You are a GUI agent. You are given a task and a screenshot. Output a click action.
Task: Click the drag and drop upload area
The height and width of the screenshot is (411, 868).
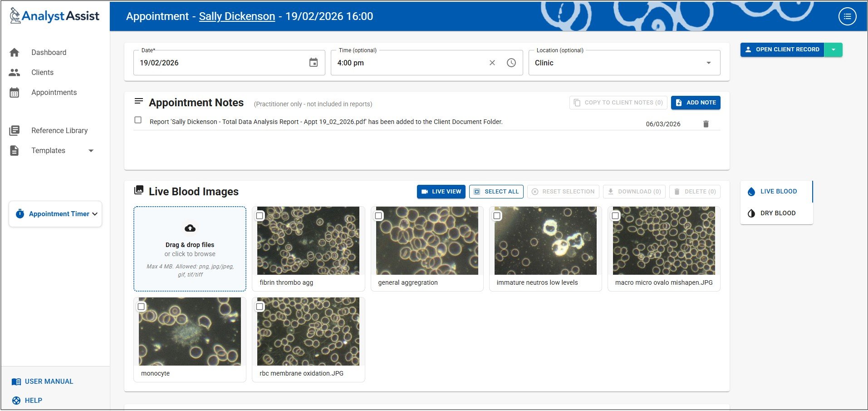(x=190, y=249)
